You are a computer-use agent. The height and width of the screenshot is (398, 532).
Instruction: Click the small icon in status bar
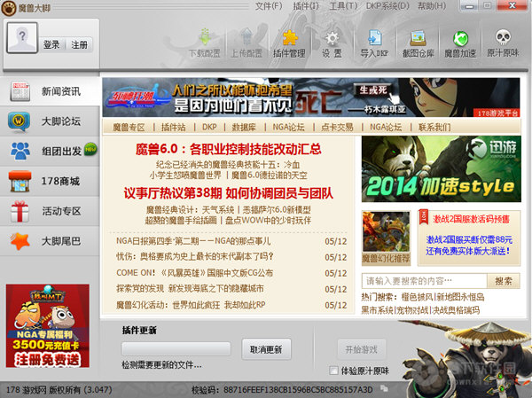click(384, 388)
